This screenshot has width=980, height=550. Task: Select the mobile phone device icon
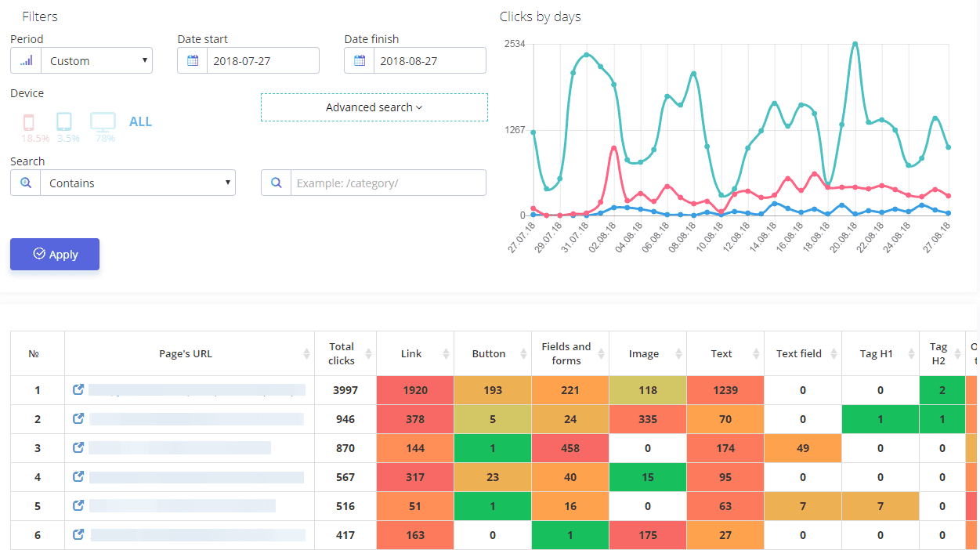[29, 121]
